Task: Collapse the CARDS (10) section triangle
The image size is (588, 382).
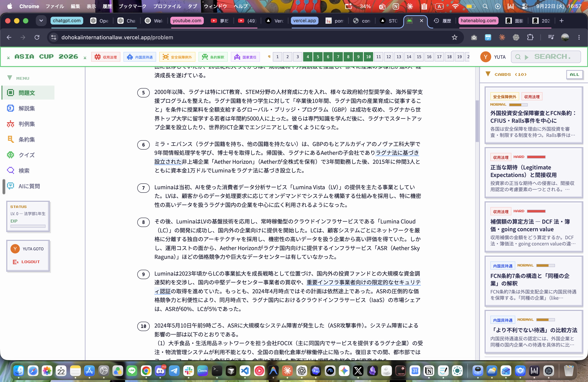Action: [488, 74]
